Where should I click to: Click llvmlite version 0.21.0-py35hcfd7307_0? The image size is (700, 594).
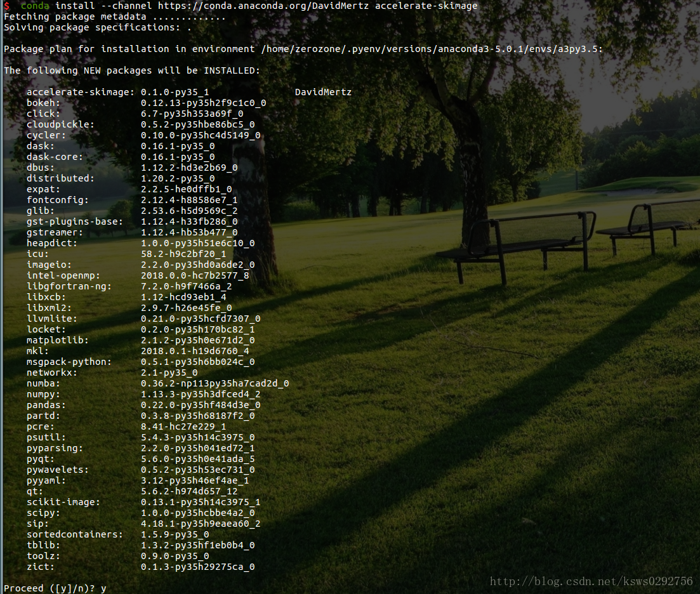(201, 319)
